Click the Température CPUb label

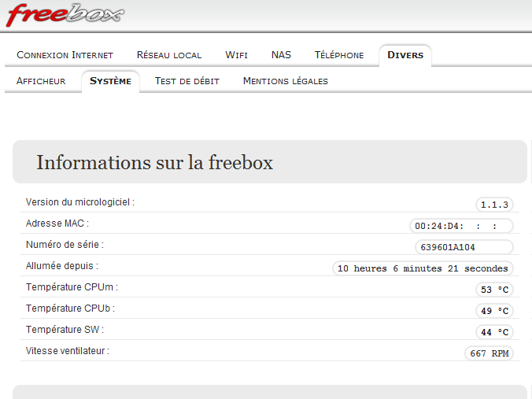[70, 308]
